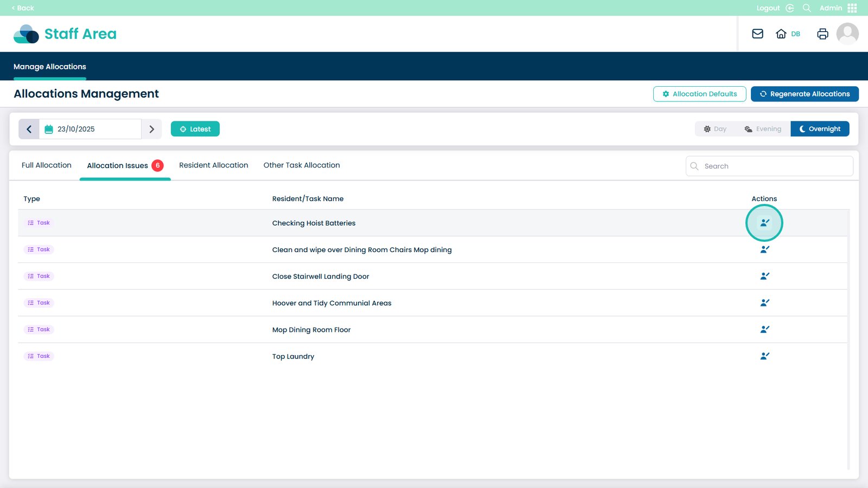This screenshot has height=488, width=868.
Task: Switch to the Evening shift
Action: [763, 129]
